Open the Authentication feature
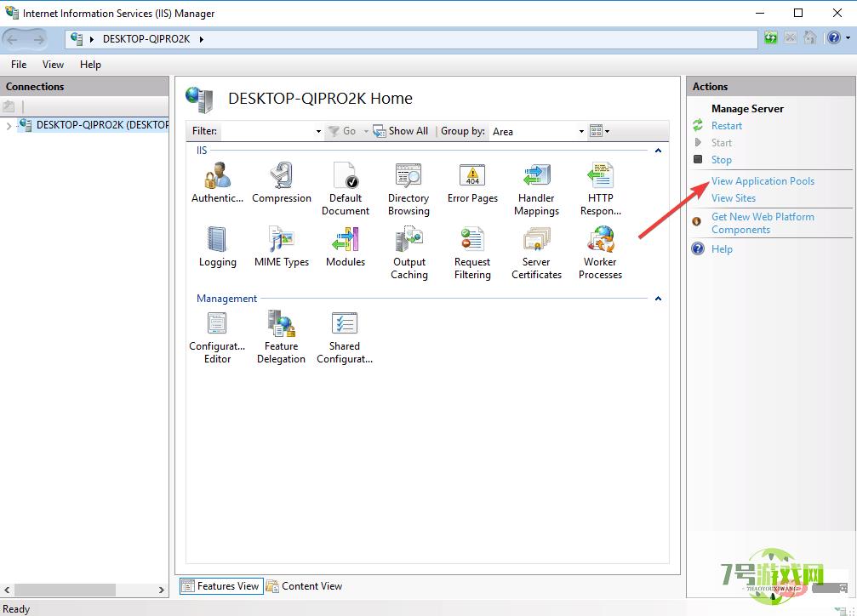Image resolution: width=857 pixels, height=616 pixels. [218, 183]
